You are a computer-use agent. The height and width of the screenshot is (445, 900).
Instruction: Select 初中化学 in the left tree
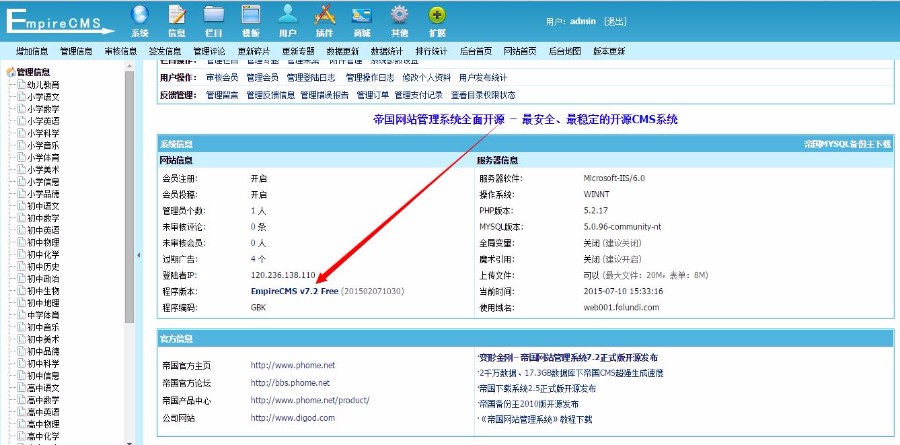tap(43, 254)
